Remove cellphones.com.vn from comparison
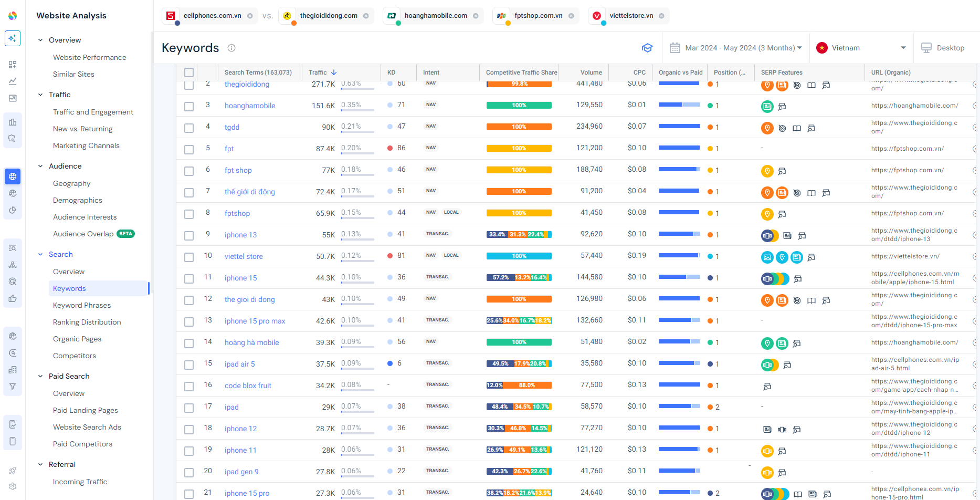This screenshot has width=980, height=500. 250,16
